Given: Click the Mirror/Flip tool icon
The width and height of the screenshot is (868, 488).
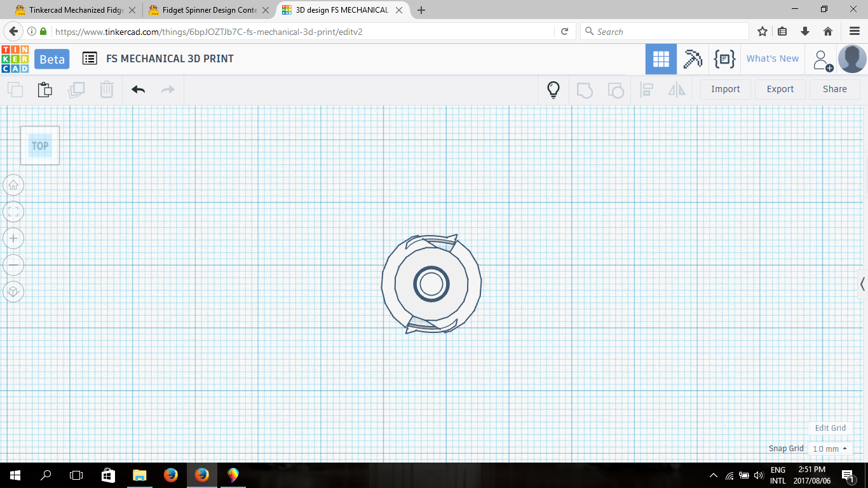Looking at the screenshot, I should (677, 90).
